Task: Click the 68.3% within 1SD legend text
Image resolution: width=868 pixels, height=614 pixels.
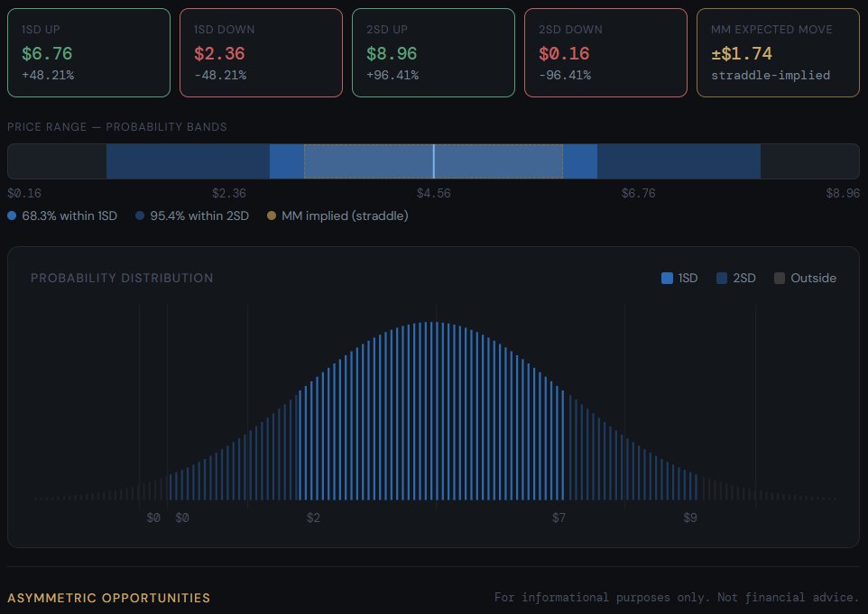Action: pos(69,215)
